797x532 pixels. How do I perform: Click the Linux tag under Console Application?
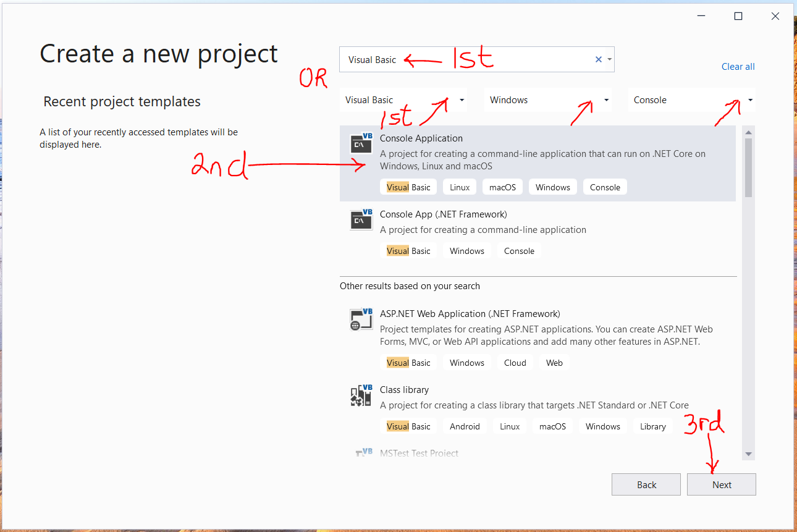pos(460,187)
